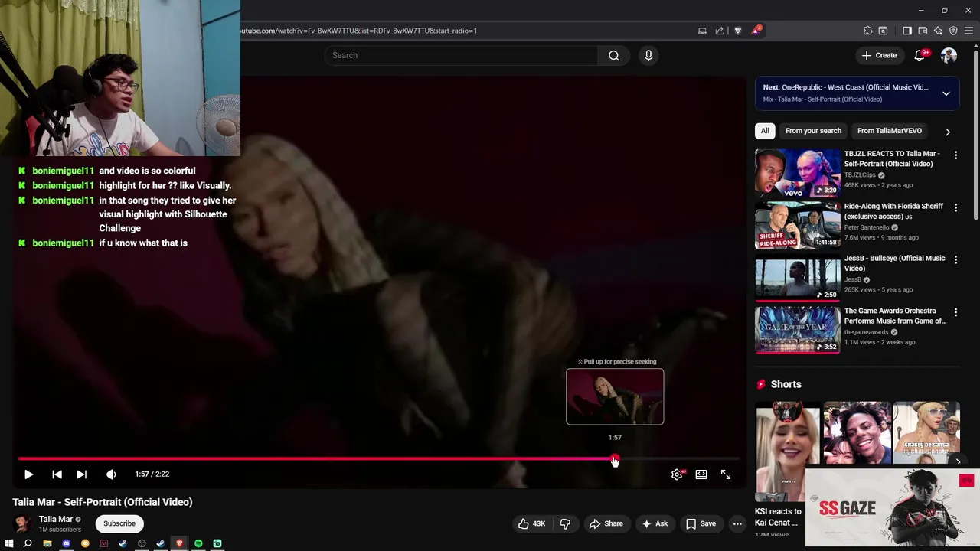Open the YouTube account avatar menu
This screenshot has height=551, width=980.
click(x=949, y=55)
